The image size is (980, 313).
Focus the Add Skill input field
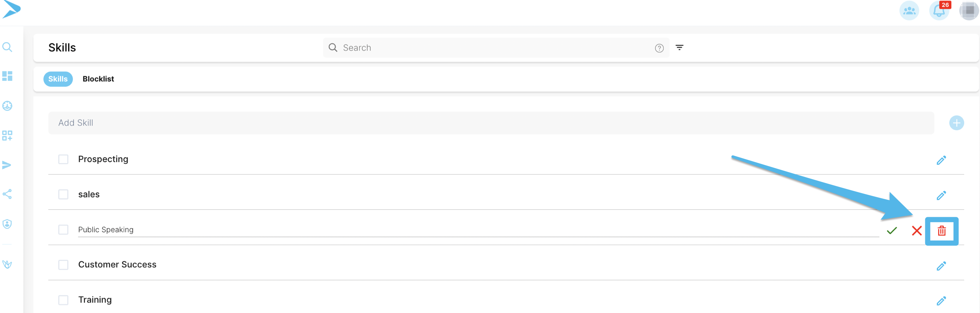491,123
